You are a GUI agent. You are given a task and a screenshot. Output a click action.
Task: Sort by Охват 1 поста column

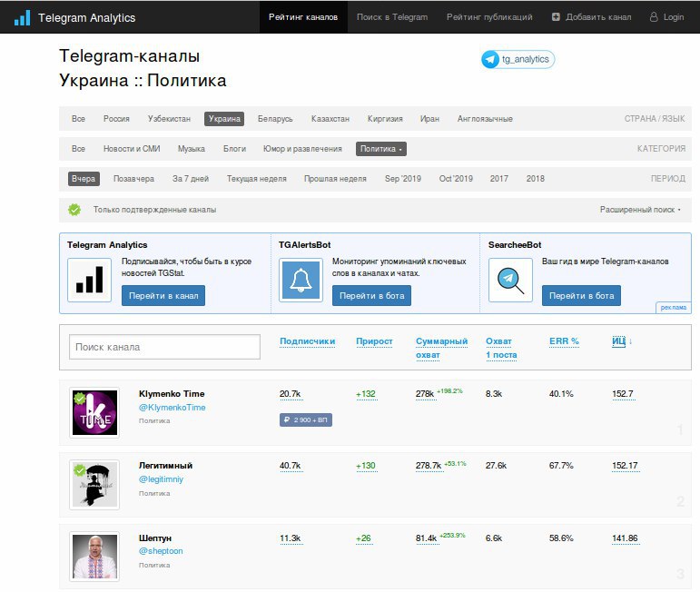(x=501, y=348)
